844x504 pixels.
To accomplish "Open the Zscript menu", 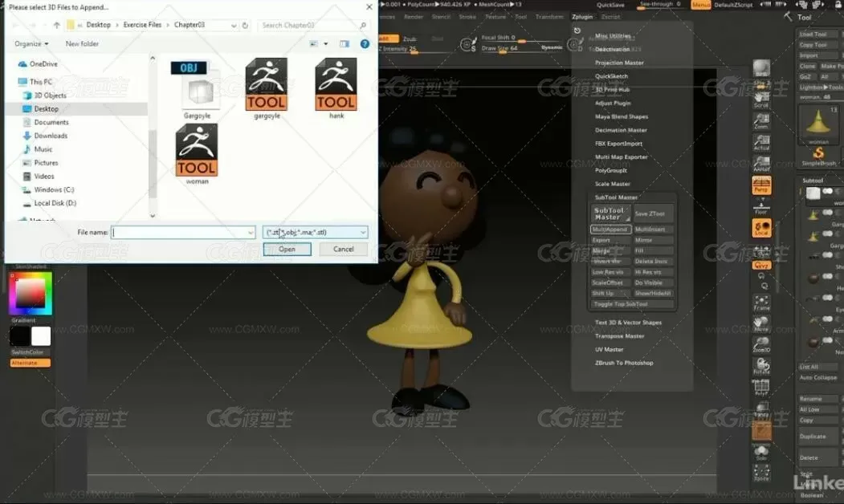I will 610,17.
